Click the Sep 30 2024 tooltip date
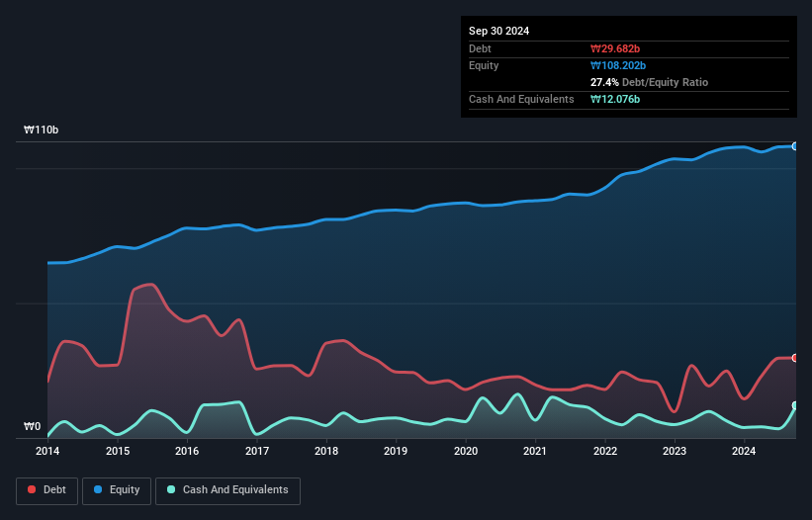 [498, 31]
